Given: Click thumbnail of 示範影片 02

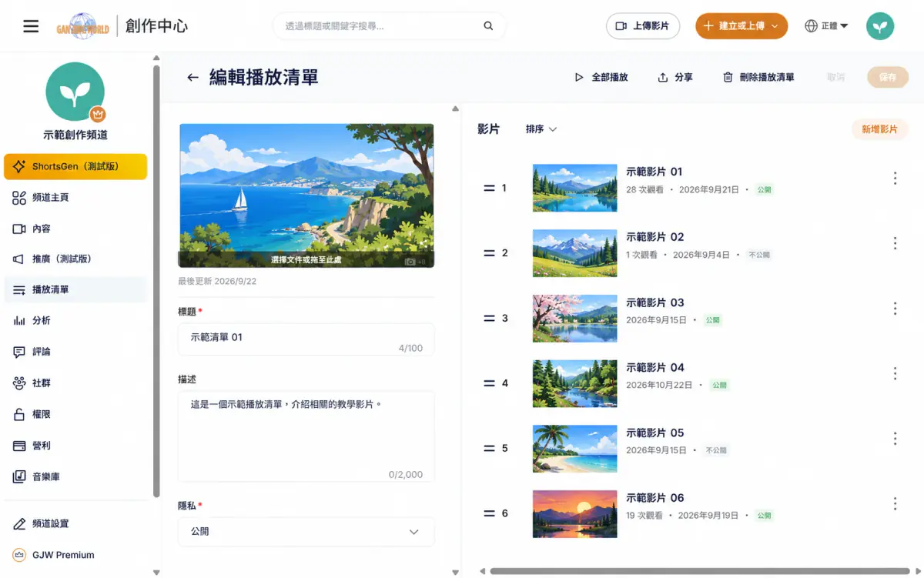Looking at the screenshot, I should point(574,253).
